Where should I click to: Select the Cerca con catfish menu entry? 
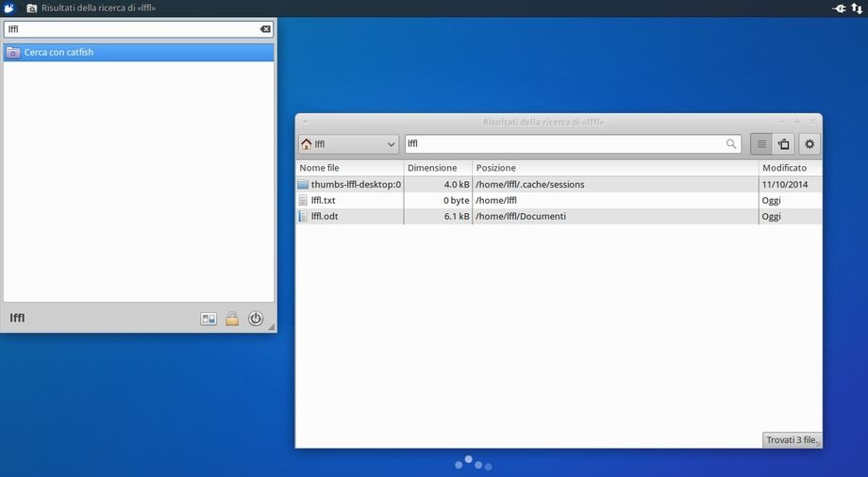click(139, 53)
